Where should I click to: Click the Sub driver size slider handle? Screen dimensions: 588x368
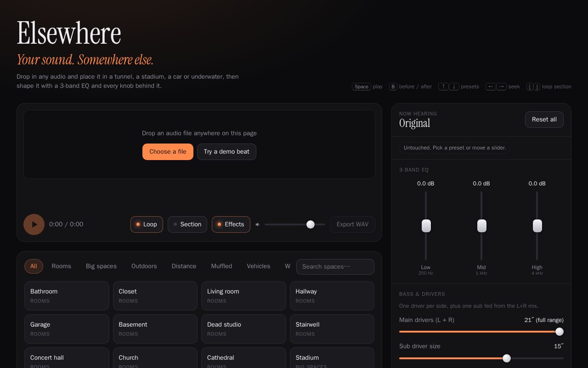click(x=507, y=358)
